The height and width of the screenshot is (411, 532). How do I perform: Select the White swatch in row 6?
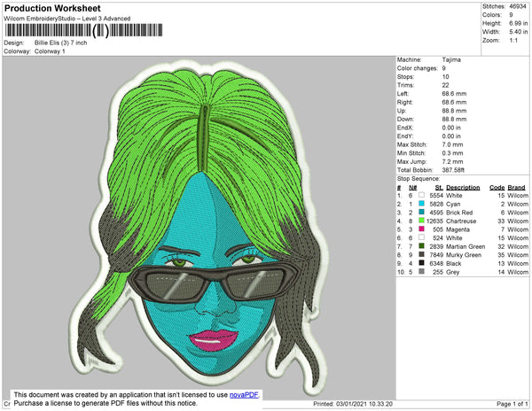pos(421,237)
